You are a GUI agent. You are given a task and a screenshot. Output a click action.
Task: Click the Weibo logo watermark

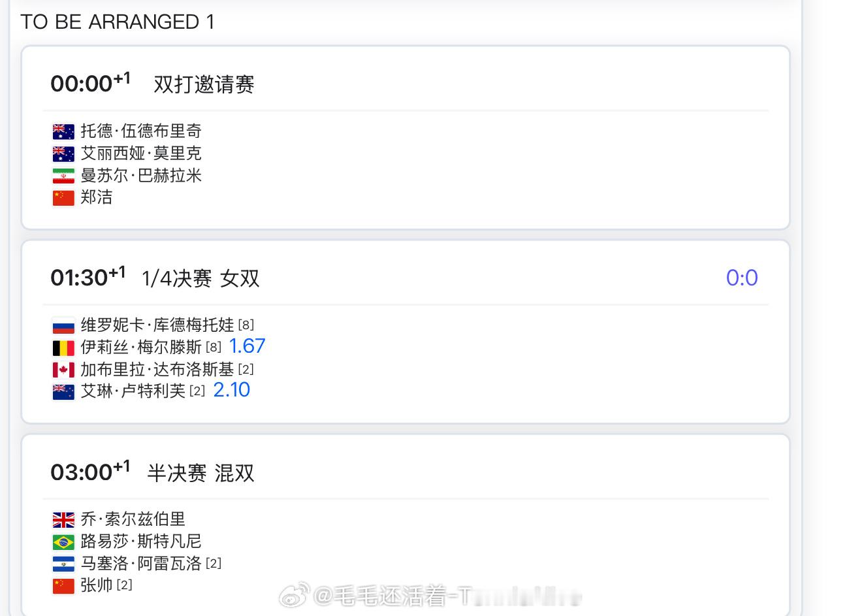click(x=294, y=596)
